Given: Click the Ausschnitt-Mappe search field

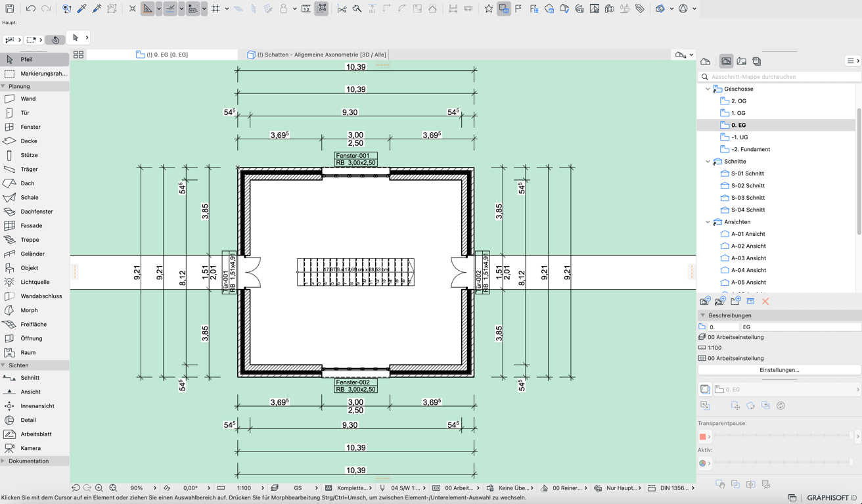Looking at the screenshot, I should coord(779,77).
